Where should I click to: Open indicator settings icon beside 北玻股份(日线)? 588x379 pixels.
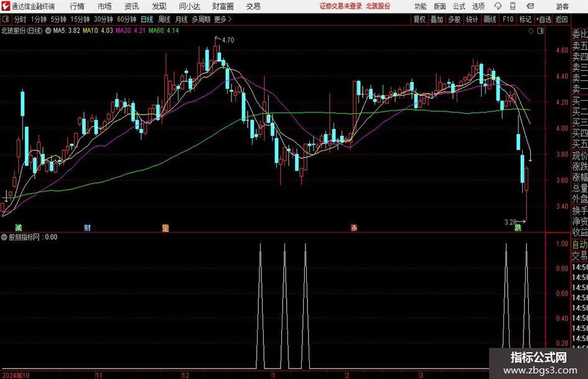[48, 30]
